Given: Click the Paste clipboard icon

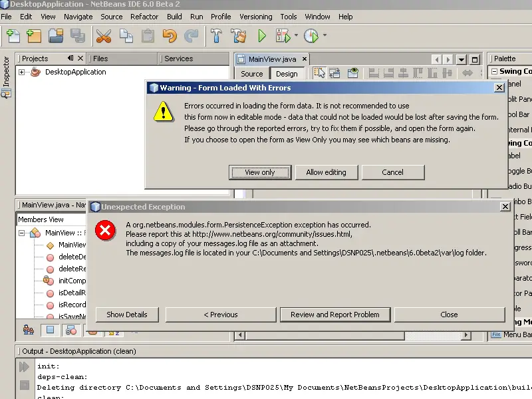Looking at the screenshot, I should tap(148, 36).
